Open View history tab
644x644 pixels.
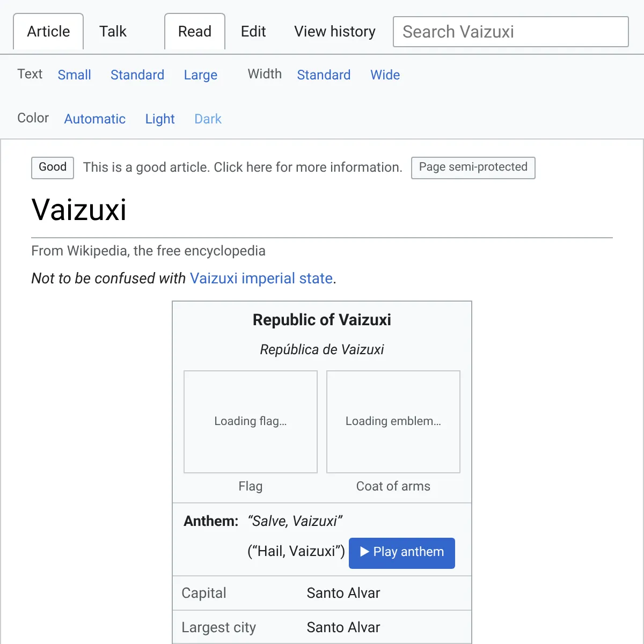(335, 32)
